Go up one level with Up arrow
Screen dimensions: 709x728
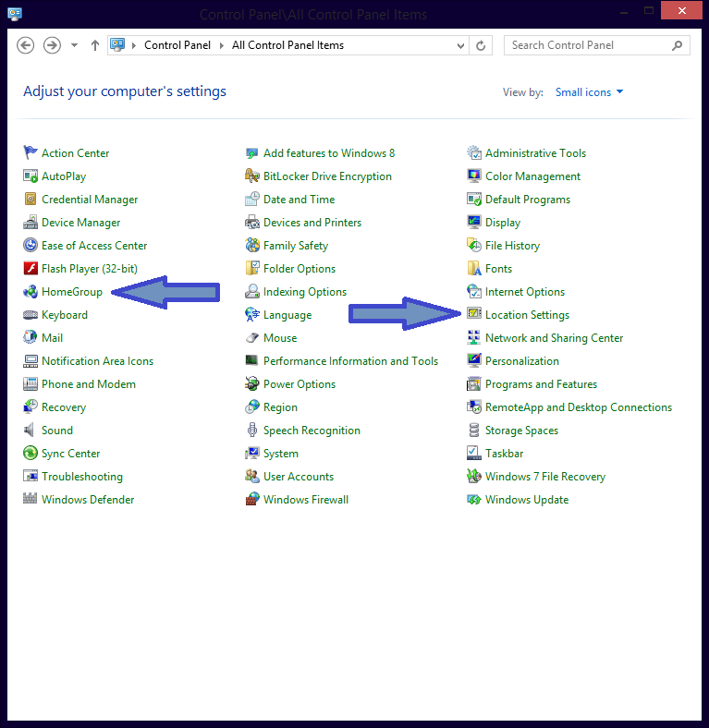95,45
